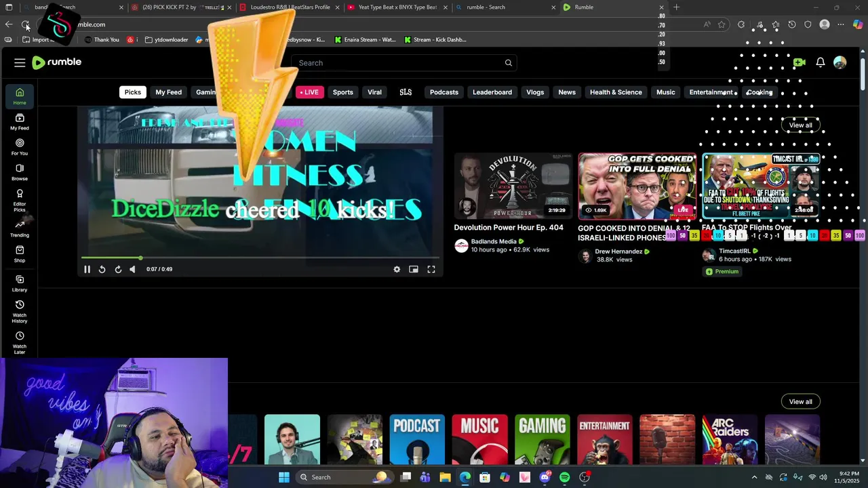
Task: Select the Health & Science tab
Action: click(616, 92)
